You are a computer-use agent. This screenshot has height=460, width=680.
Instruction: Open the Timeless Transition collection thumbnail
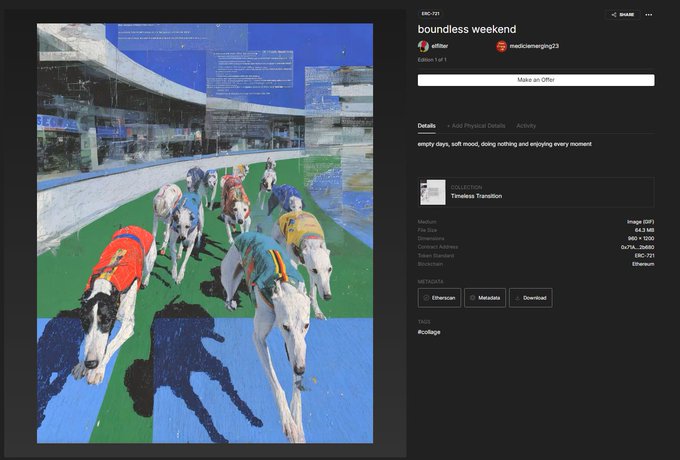point(433,192)
